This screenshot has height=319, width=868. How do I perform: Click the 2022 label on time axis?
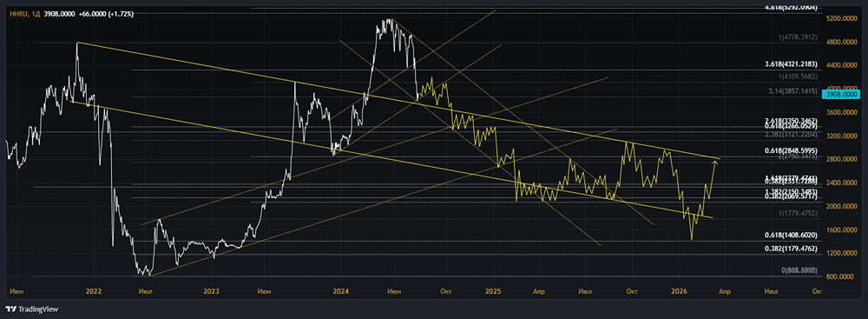(94, 290)
